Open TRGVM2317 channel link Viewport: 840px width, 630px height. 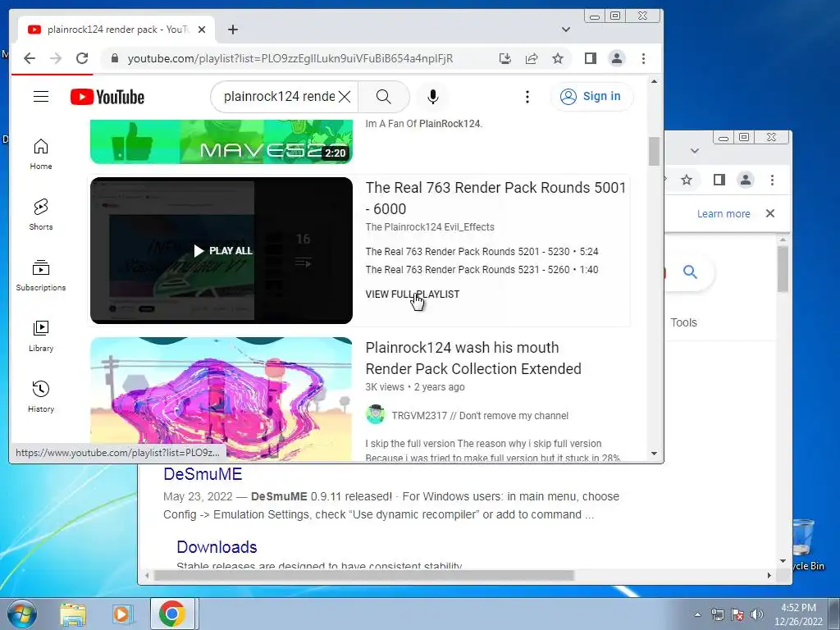point(479,416)
